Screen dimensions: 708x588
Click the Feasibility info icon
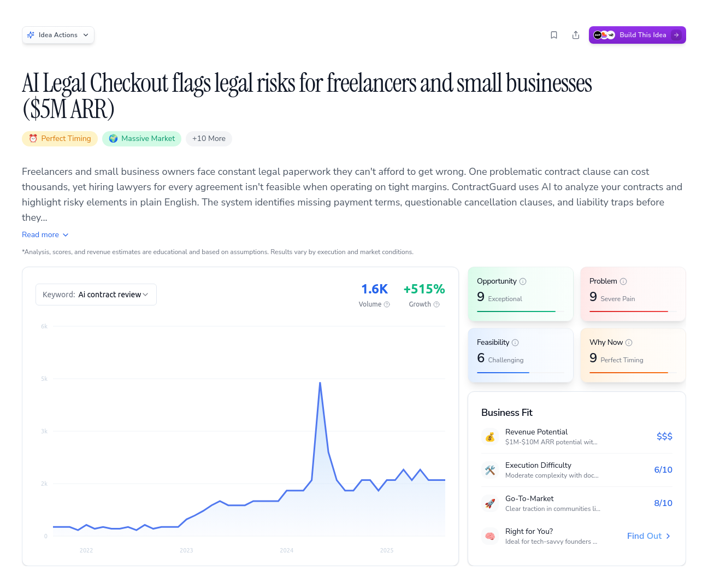coord(515,343)
